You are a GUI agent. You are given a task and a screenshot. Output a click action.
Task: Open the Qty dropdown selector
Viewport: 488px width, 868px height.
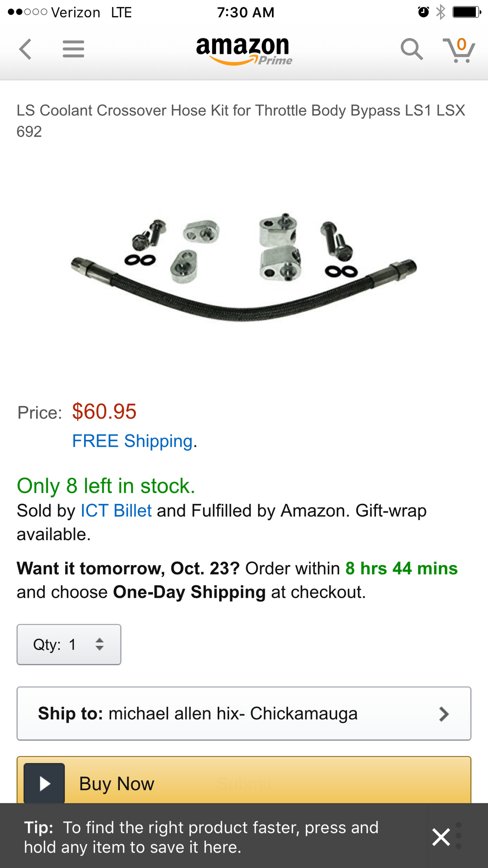(69, 644)
